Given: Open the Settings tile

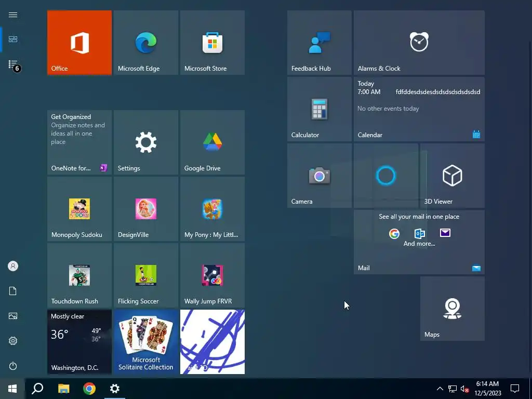Looking at the screenshot, I should tap(146, 142).
